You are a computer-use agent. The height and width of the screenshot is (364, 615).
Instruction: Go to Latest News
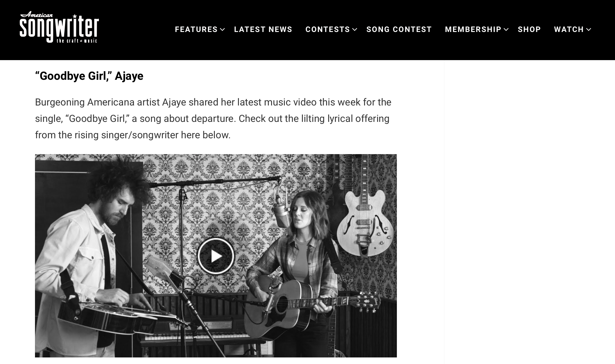click(263, 30)
